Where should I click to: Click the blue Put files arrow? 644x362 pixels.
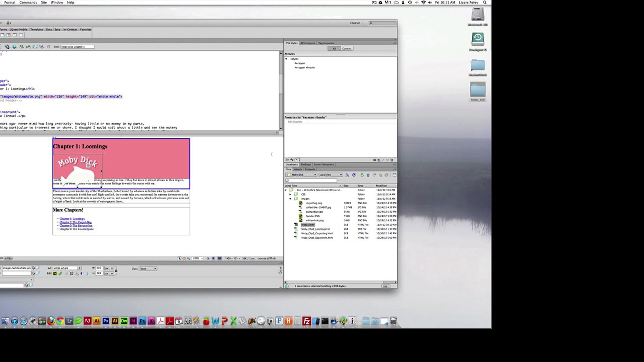pyautogui.click(x=368, y=175)
